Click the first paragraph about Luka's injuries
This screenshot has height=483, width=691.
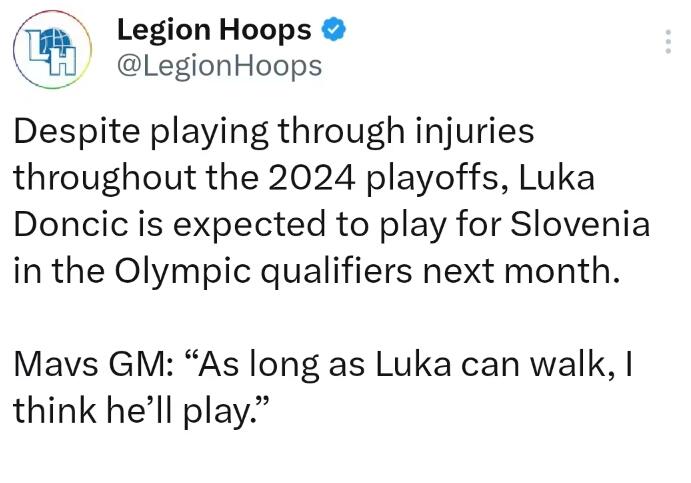pos(331,201)
